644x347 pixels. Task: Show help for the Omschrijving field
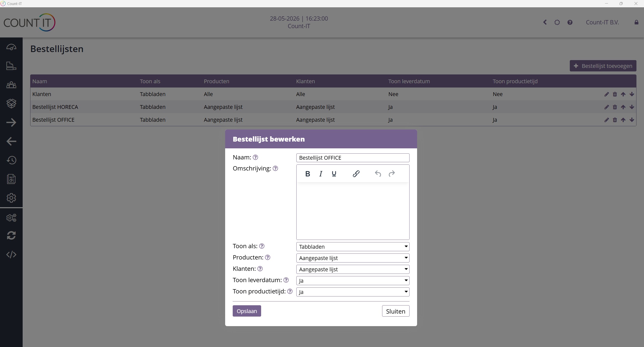(x=275, y=168)
